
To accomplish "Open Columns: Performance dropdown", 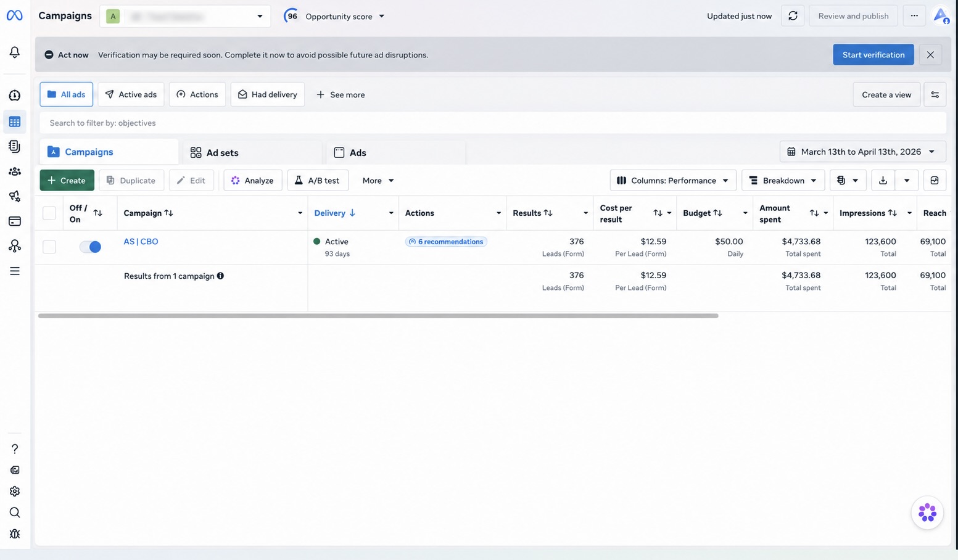I will [673, 181].
